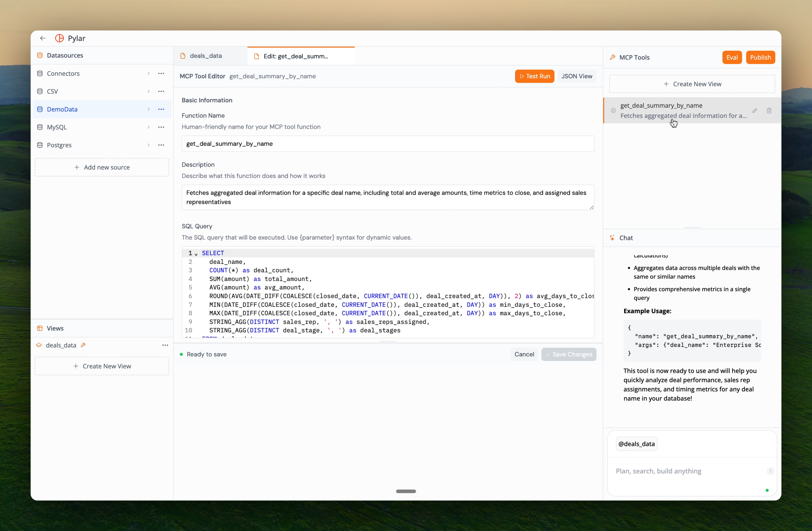
Task: Click the settings gear on the get_deal_summary_by_name card
Action: [613, 111]
